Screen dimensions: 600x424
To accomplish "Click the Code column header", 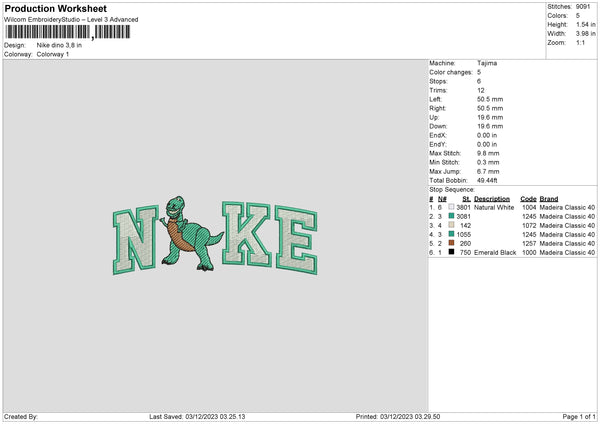I will click(x=528, y=199).
